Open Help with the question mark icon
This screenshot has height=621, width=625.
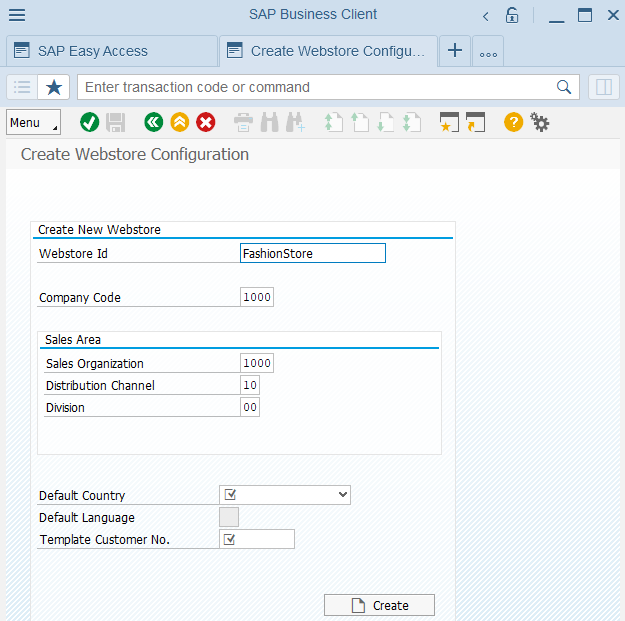click(x=513, y=122)
